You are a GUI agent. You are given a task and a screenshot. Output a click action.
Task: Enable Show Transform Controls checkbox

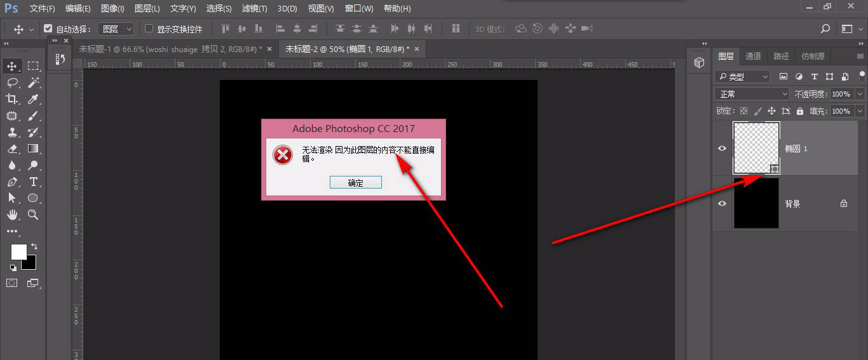pos(149,29)
